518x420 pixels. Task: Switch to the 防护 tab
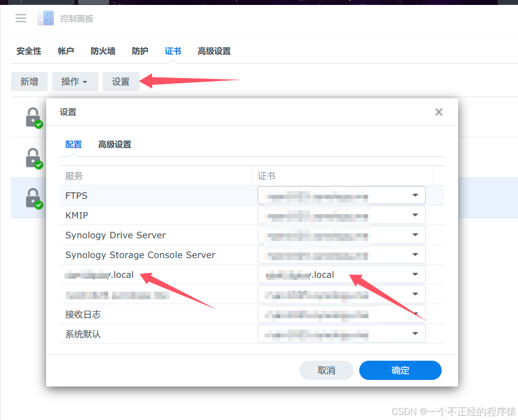(x=140, y=51)
